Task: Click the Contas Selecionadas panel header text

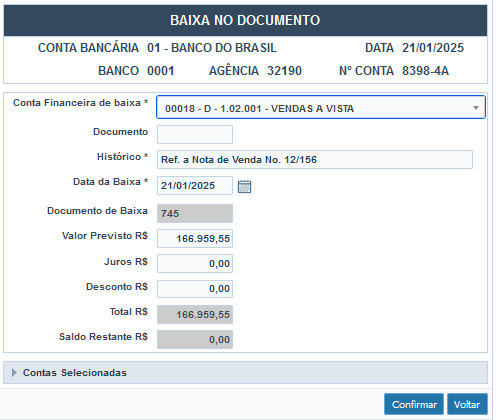Action: tap(75, 373)
